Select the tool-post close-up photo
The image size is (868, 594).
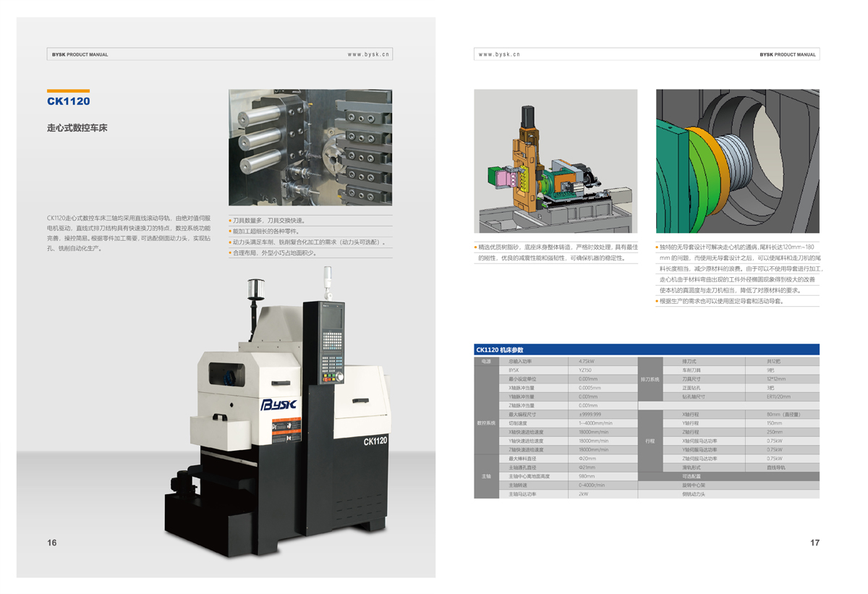click(x=310, y=148)
